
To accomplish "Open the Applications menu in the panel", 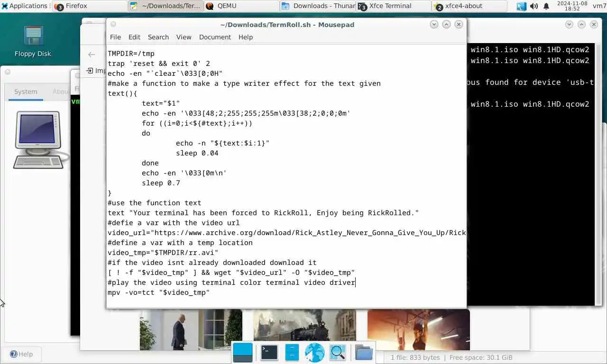I will coord(26,6).
